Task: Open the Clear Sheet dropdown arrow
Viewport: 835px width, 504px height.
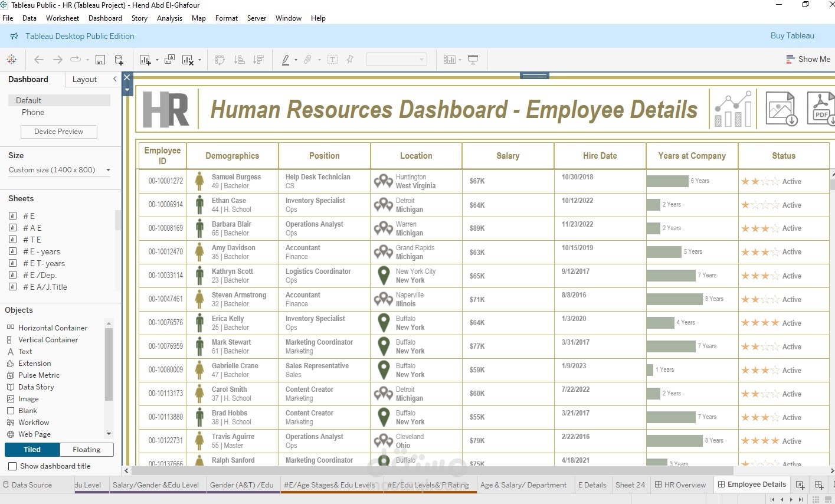Action: point(199,60)
